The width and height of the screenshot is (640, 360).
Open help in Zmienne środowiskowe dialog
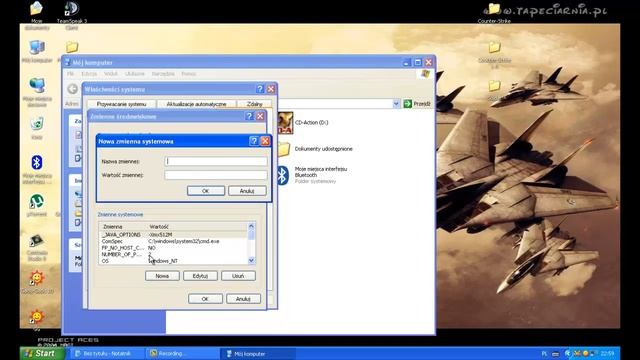tap(249, 116)
